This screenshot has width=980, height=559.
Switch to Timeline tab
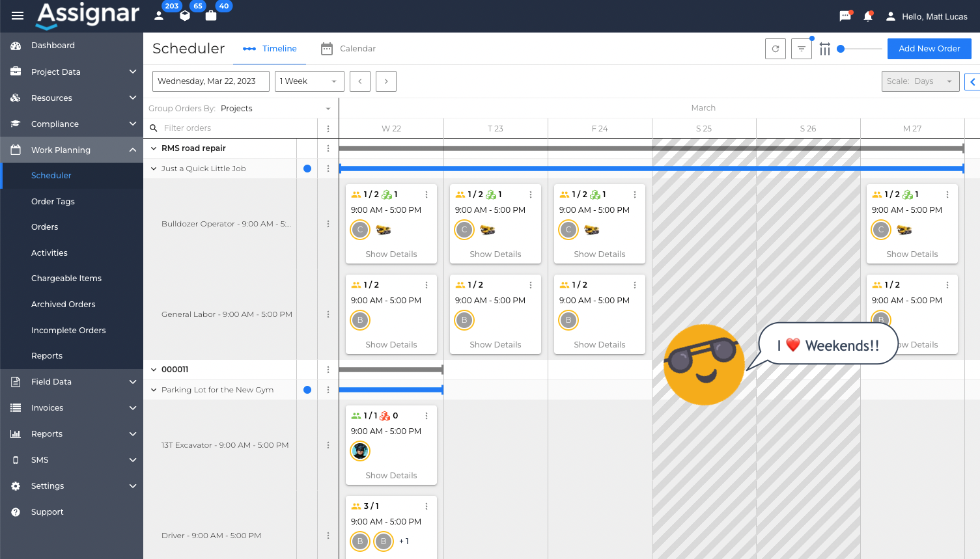[270, 49]
